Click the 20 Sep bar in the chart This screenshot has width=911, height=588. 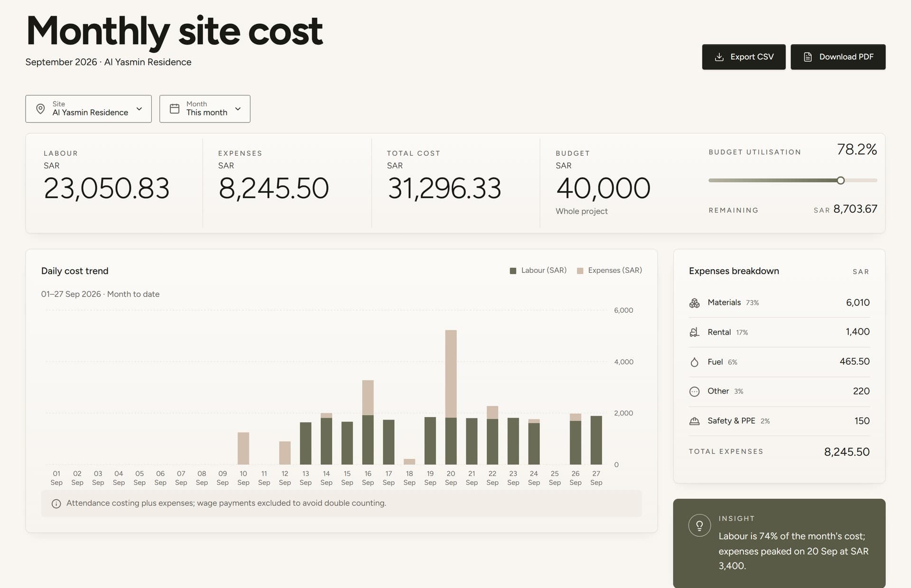pyautogui.click(x=451, y=397)
